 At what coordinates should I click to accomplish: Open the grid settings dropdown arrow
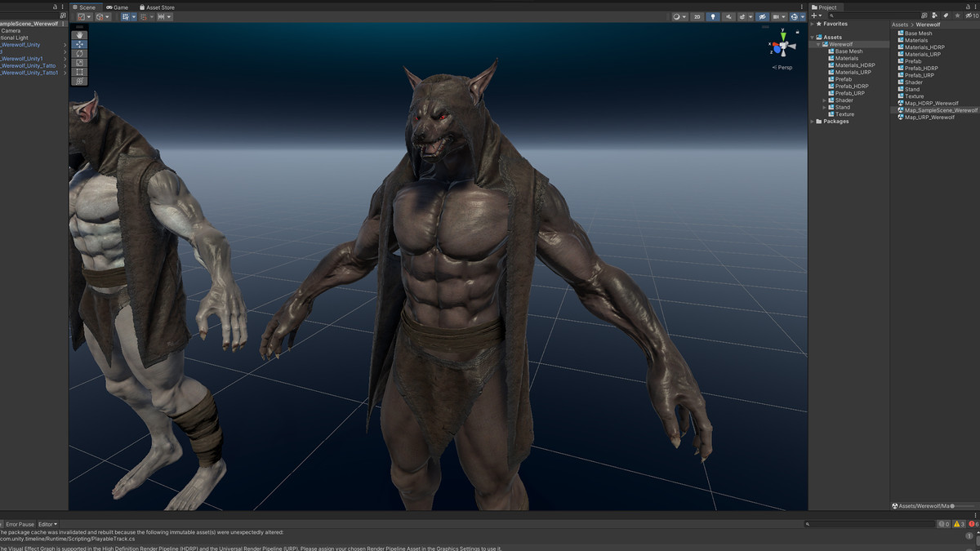point(134,16)
